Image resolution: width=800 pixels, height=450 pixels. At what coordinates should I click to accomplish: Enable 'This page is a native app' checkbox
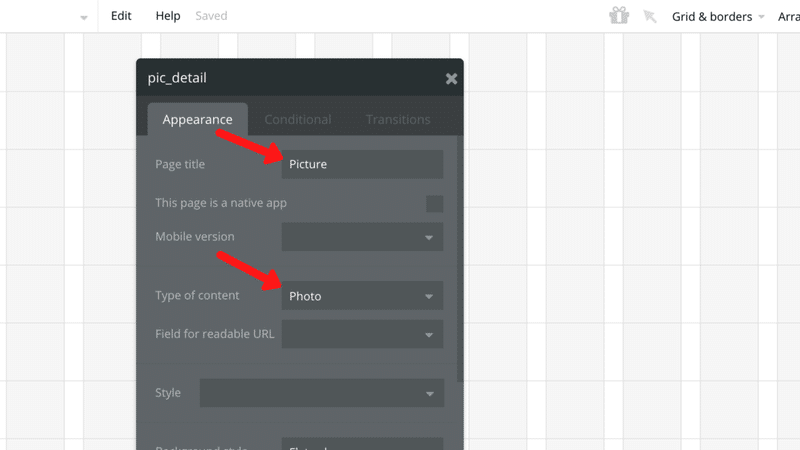click(x=434, y=203)
